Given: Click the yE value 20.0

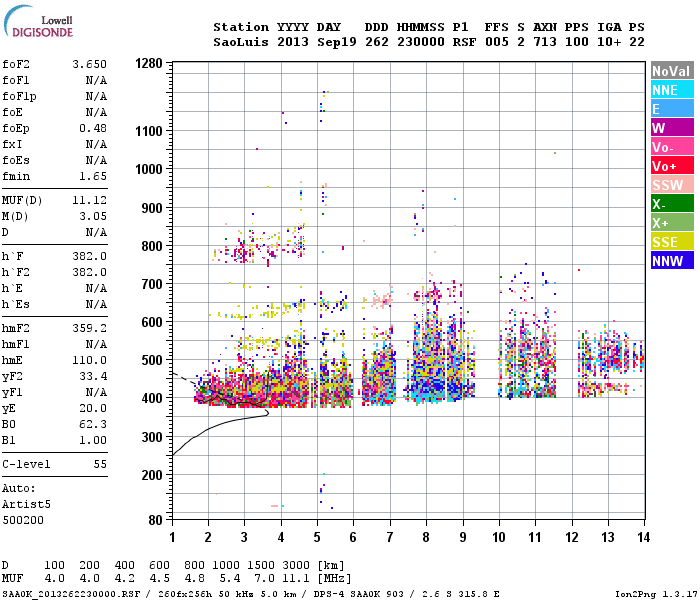Looking at the screenshot, I should 93,408.
